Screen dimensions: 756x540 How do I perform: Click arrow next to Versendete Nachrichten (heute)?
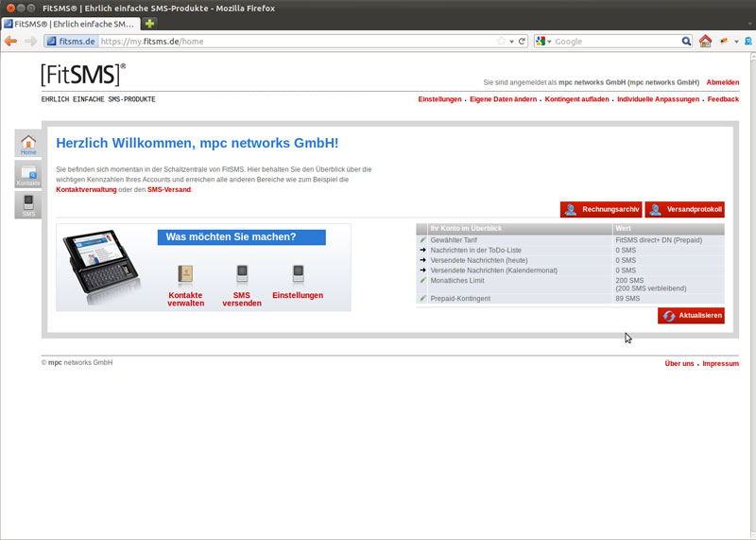[422, 260]
